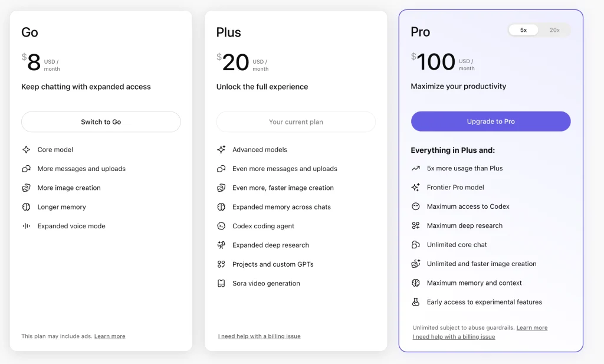Click the Longer memory brain icon
604x364 pixels.
click(26, 207)
